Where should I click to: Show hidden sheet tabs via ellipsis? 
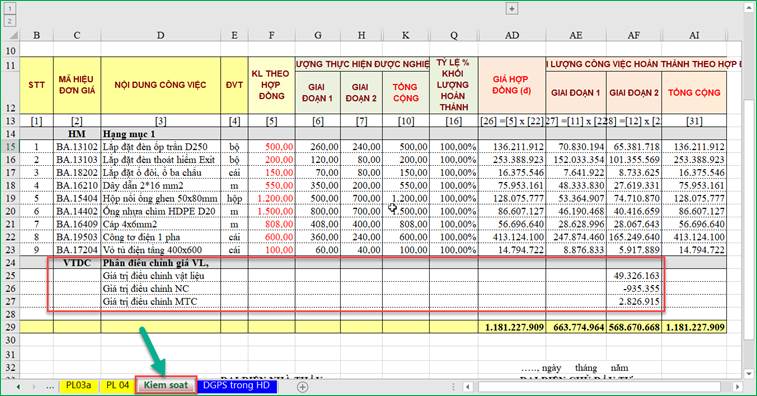click(x=50, y=386)
